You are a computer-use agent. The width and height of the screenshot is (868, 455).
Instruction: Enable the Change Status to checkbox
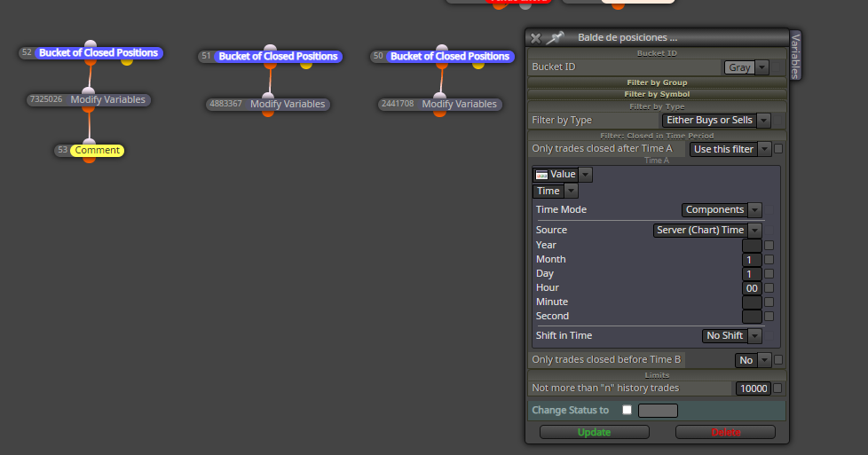coord(627,410)
